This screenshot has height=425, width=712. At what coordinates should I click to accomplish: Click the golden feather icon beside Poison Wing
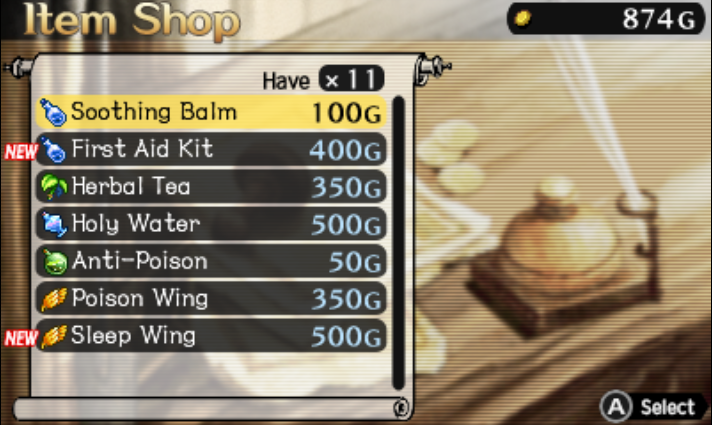point(54,299)
